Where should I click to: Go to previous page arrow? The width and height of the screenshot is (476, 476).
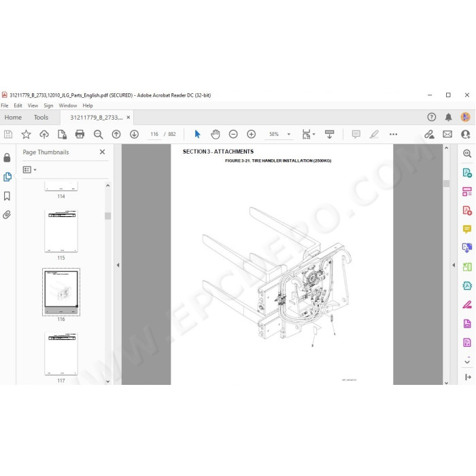pyautogui.click(x=116, y=134)
